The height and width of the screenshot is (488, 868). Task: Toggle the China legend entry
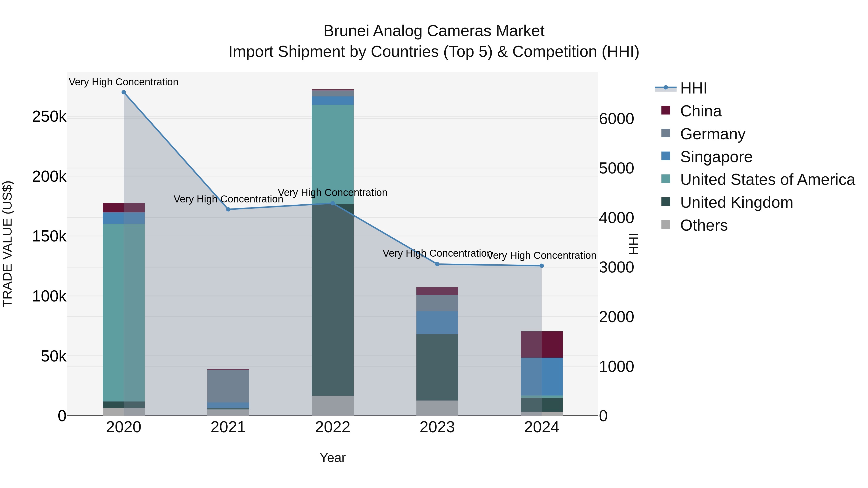pos(691,111)
